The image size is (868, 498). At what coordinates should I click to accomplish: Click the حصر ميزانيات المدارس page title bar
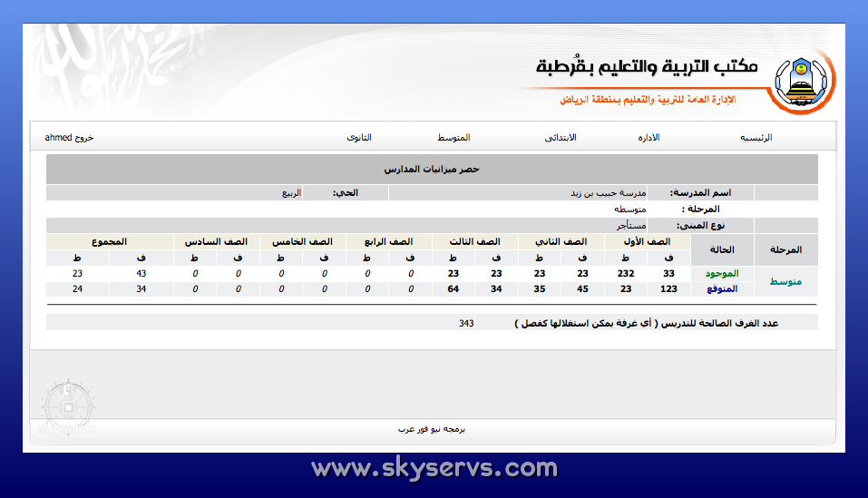(x=432, y=170)
